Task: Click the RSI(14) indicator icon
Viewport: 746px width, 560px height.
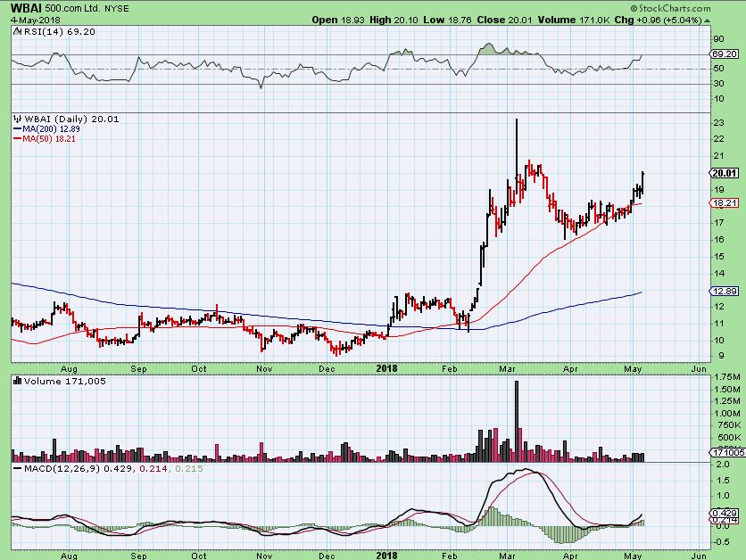Action: [18, 31]
